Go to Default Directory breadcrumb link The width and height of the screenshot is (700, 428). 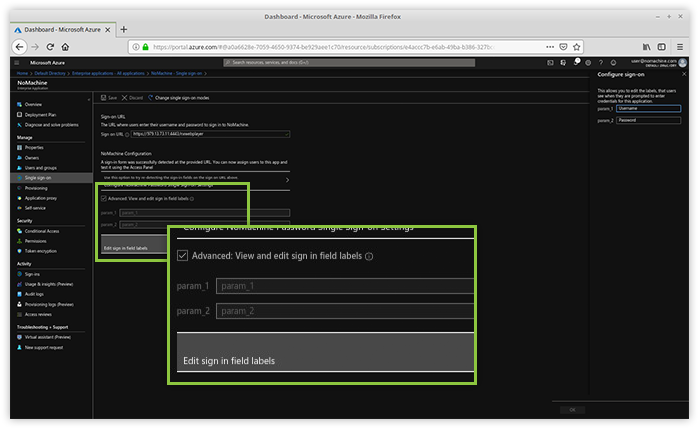(50, 73)
